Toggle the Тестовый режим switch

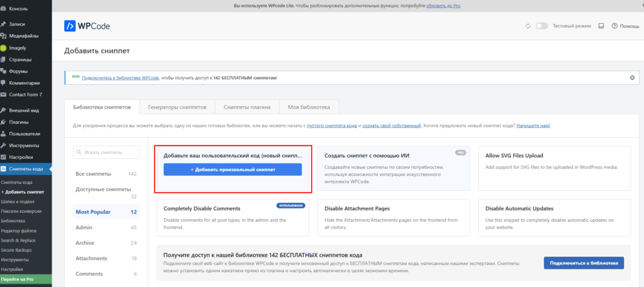pos(541,26)
